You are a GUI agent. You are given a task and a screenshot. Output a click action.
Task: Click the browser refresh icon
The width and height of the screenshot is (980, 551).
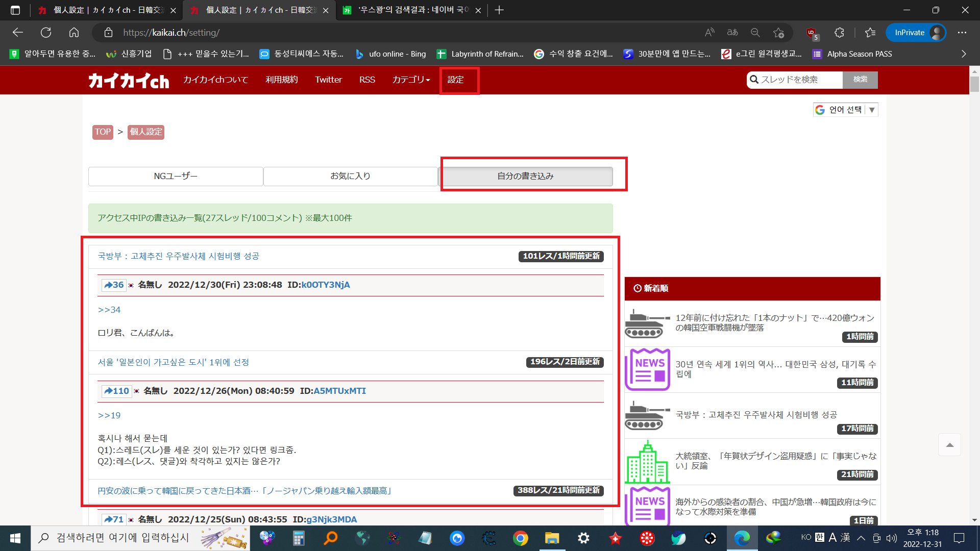(46, 33)
